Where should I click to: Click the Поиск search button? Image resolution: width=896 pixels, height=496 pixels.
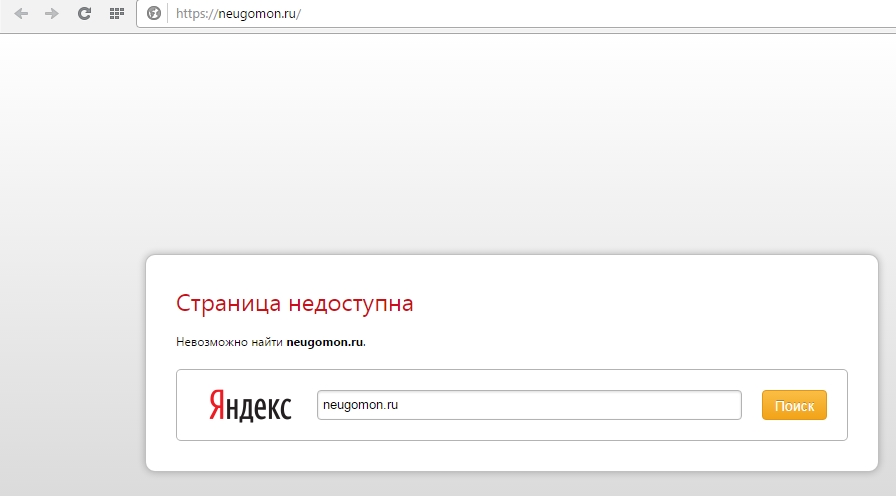(x=794, y=405)
